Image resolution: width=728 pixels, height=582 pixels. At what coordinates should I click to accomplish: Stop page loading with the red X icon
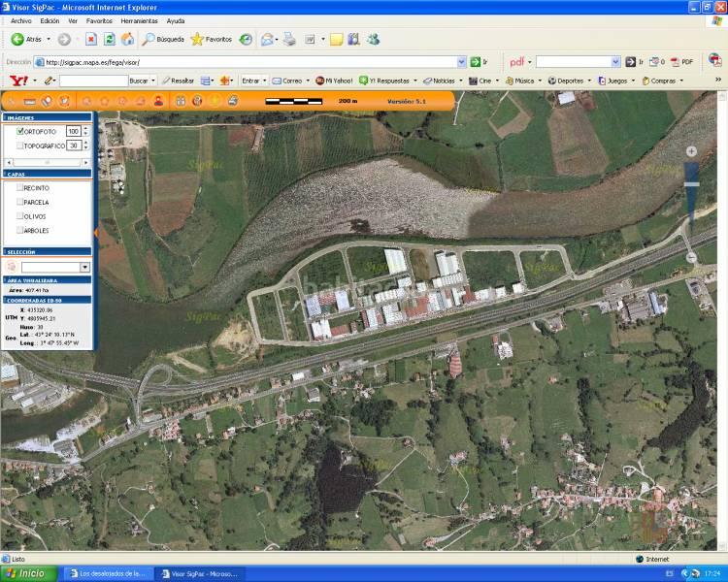pos(90,39)
